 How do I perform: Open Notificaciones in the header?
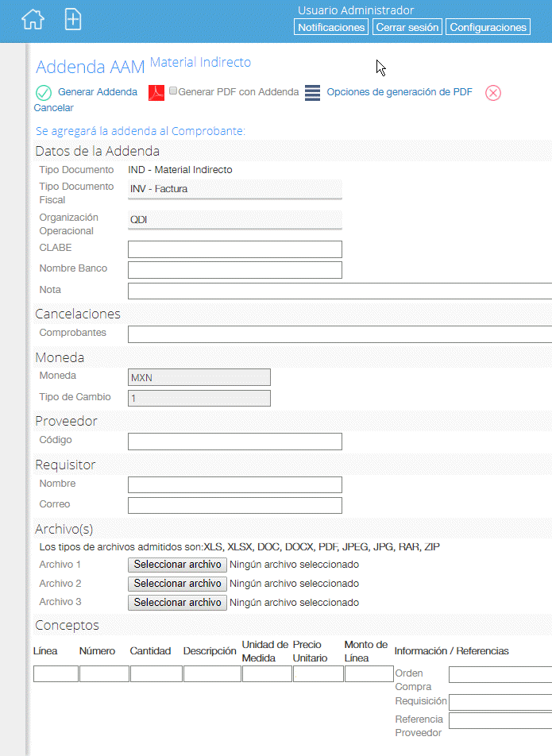pyautogui.click(x=331, y=27)
